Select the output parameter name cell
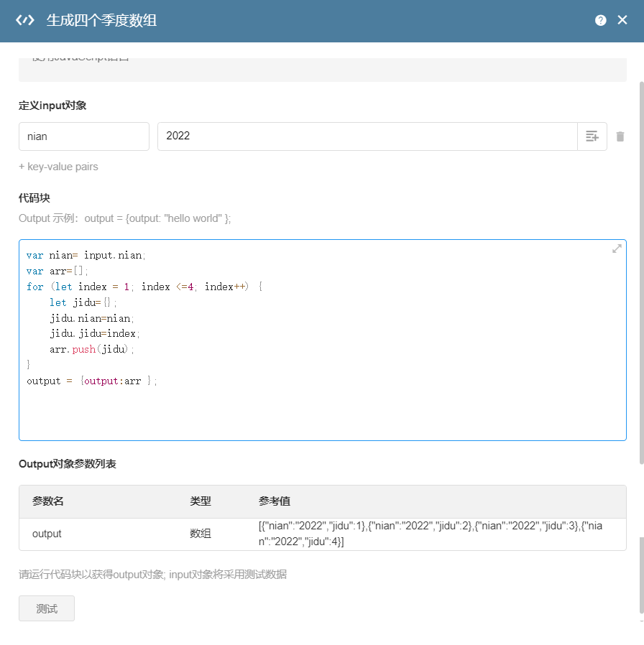 pos(47,534)
